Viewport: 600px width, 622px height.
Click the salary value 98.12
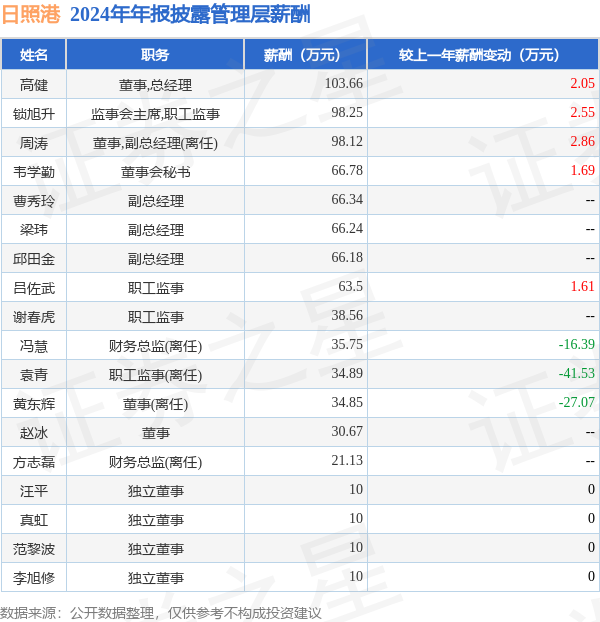click(x=347, y=141)
